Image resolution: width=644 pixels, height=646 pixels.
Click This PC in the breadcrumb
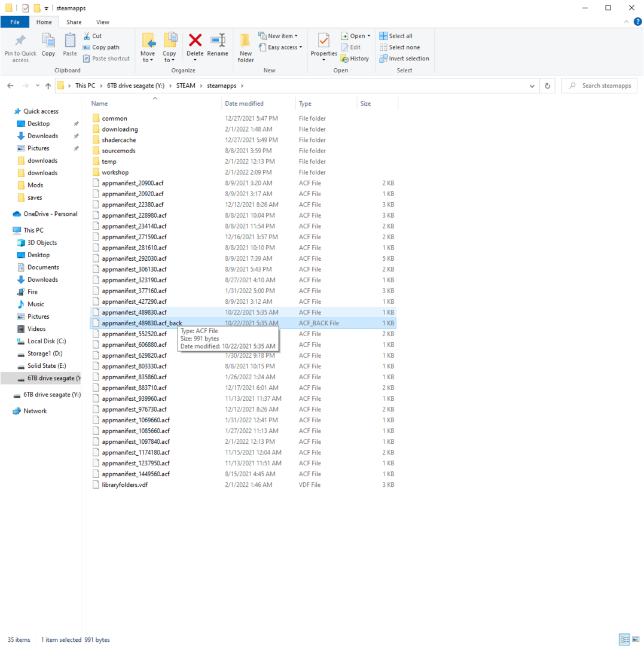click(86, 86)
